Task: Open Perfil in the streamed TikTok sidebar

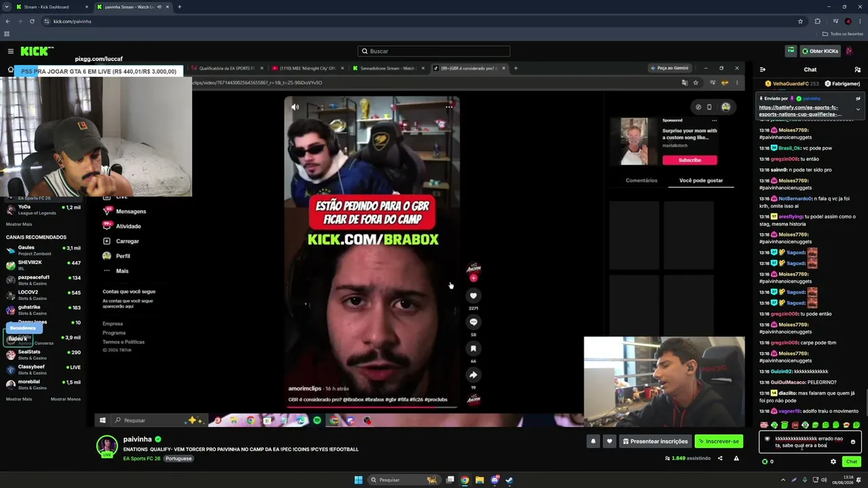Action: (116, 256)
